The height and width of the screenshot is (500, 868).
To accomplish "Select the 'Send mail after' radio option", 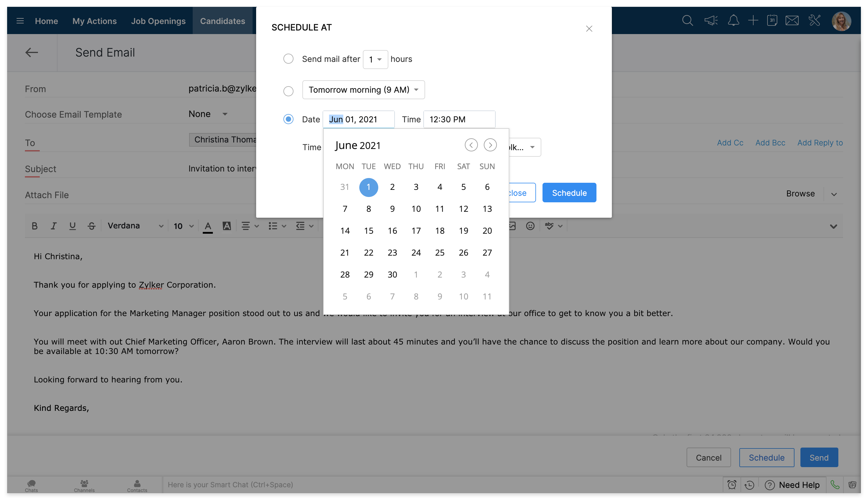I will click(288, 59).
